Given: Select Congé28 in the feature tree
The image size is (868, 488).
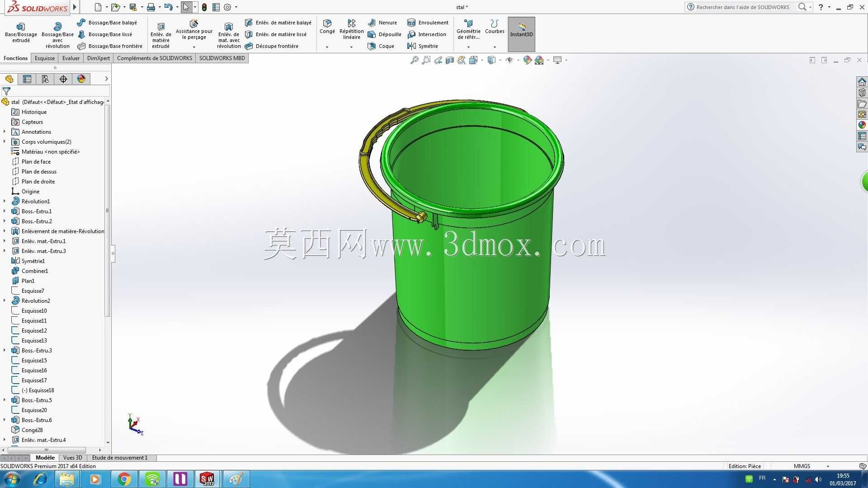Looking at the screenshot, I should pyautogui.click(x=32, y=430).
